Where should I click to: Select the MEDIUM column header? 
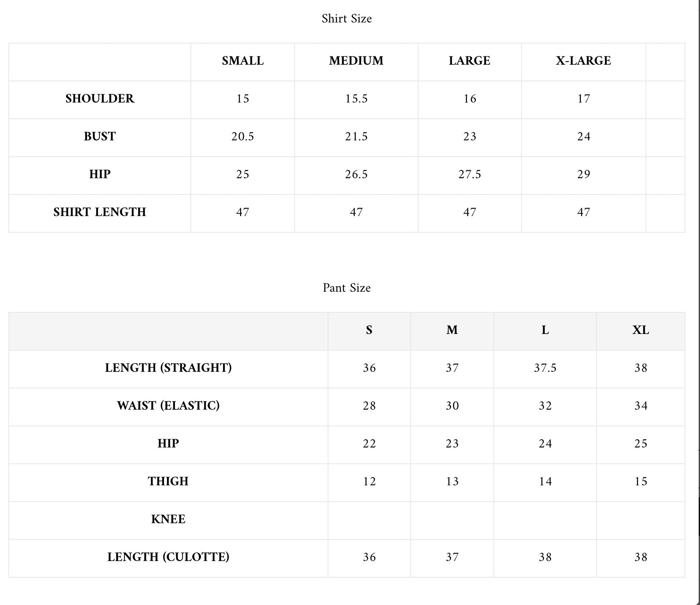point(356,61)
